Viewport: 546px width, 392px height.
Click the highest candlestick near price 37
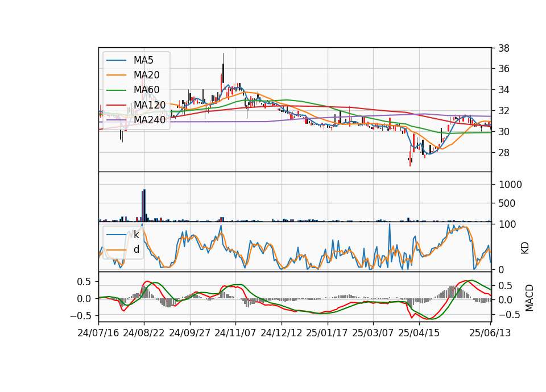tap(223, 68)
